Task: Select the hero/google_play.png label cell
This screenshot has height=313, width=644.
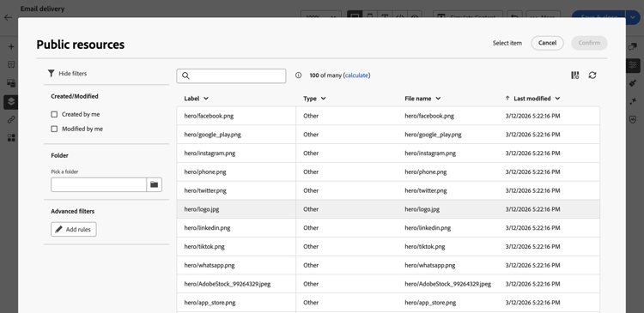Action: pyautogui.click(x=236, y=135)
